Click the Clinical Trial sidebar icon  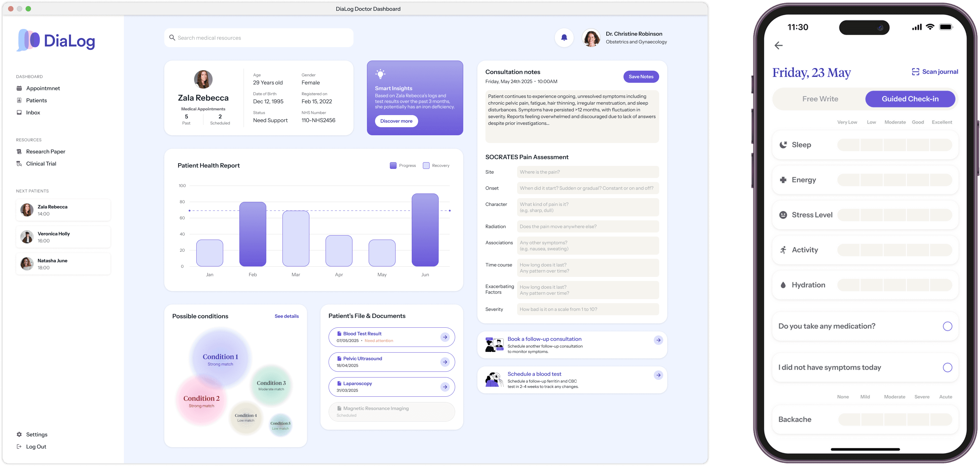coord(19,164)
